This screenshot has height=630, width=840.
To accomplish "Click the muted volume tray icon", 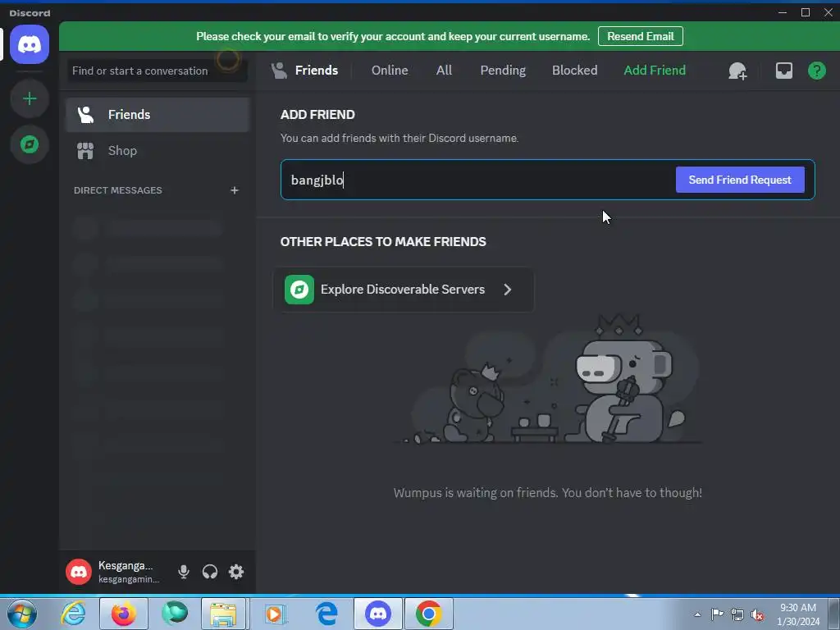I will 757,614.
